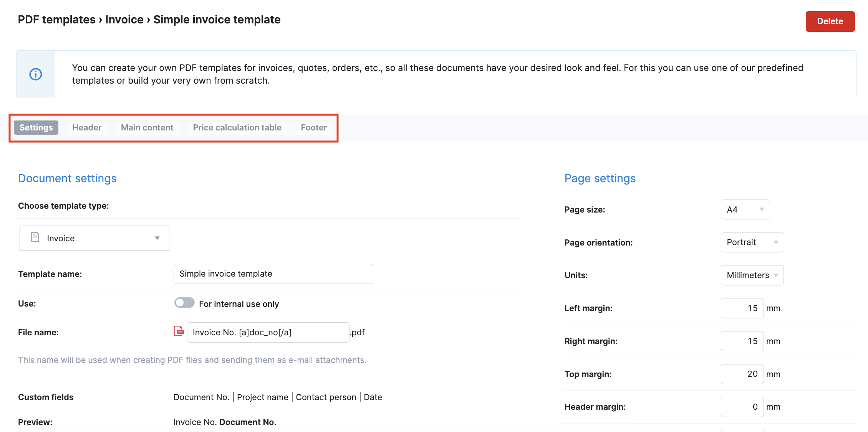Toggle the internal use only switch
The width and height of the screenshot is (868, 432).
184,303
